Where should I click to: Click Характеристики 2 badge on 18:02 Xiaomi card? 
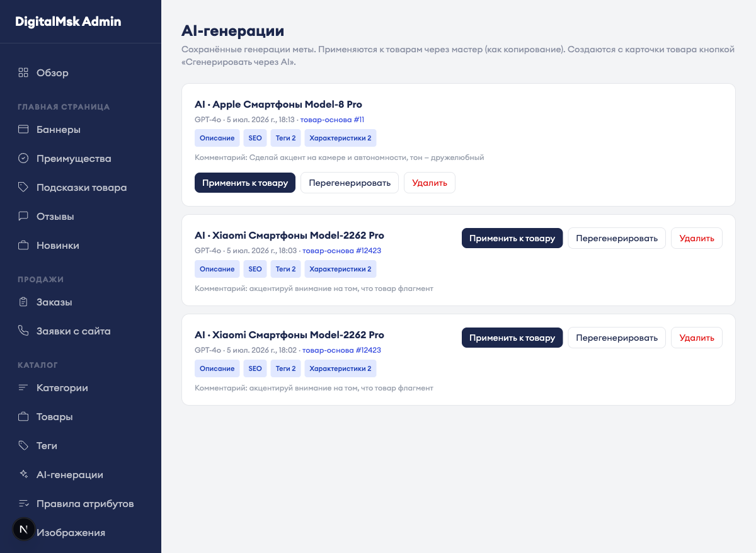pos(341,368)
